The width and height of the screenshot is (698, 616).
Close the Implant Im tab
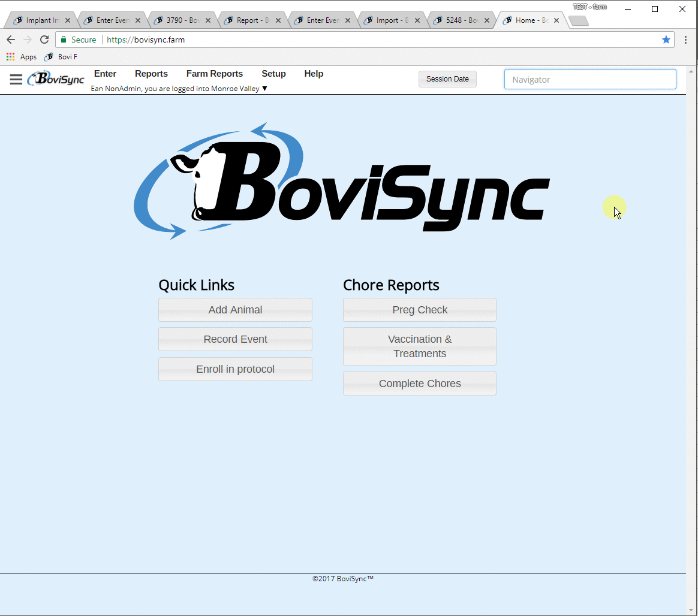[x=68, y=20]
